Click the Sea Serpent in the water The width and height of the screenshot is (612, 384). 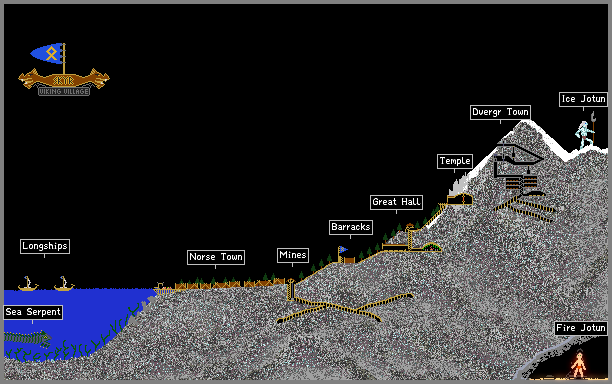point(27,339)
